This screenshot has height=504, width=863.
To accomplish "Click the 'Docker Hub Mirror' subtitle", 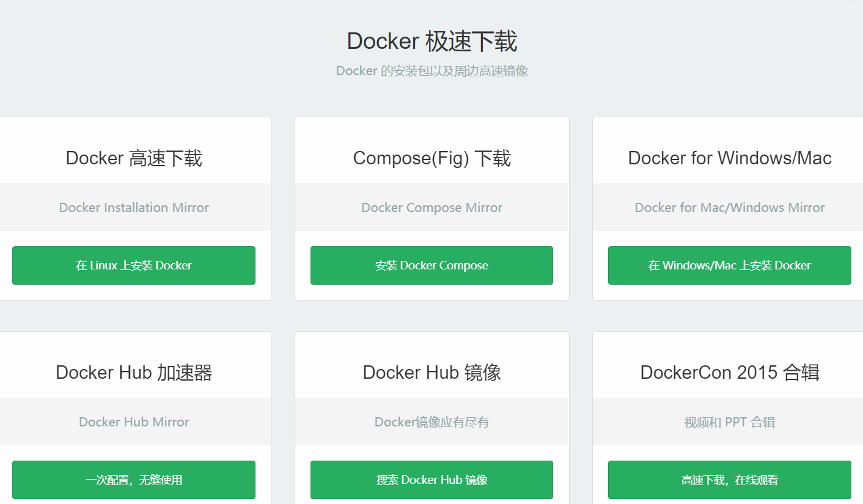I will 134,422.
